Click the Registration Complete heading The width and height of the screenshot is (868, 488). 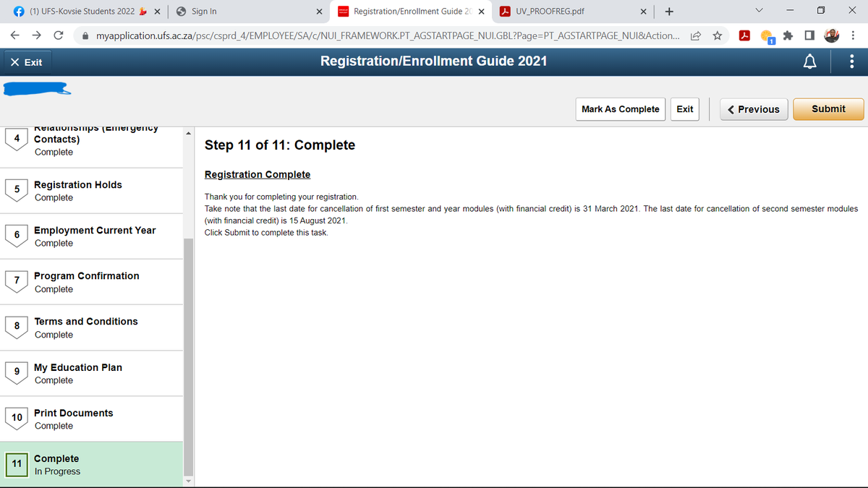pyautogui.click(x=258, y=174)
